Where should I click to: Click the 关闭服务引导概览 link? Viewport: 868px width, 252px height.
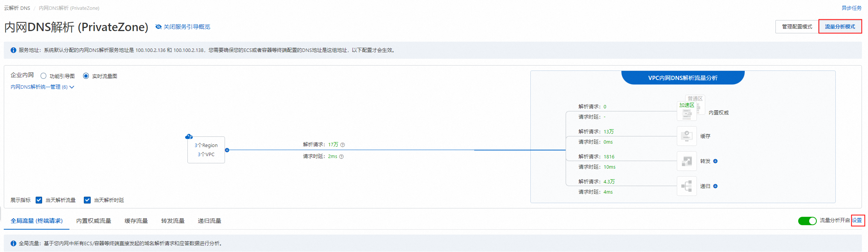pyautogui.click(x=187, y=27)
